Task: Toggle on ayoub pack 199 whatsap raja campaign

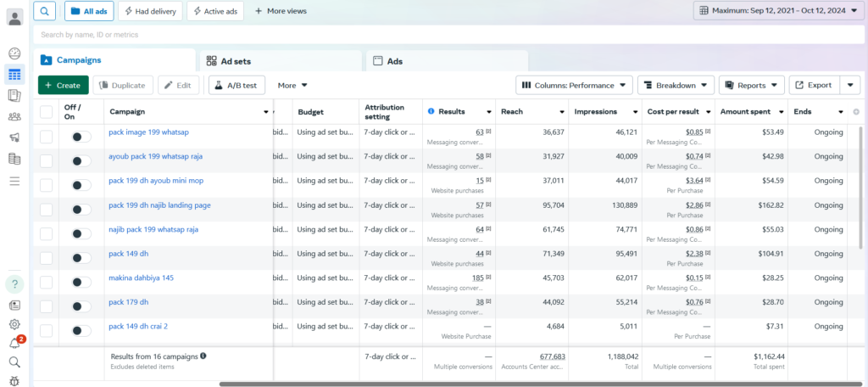Action: 81,160
